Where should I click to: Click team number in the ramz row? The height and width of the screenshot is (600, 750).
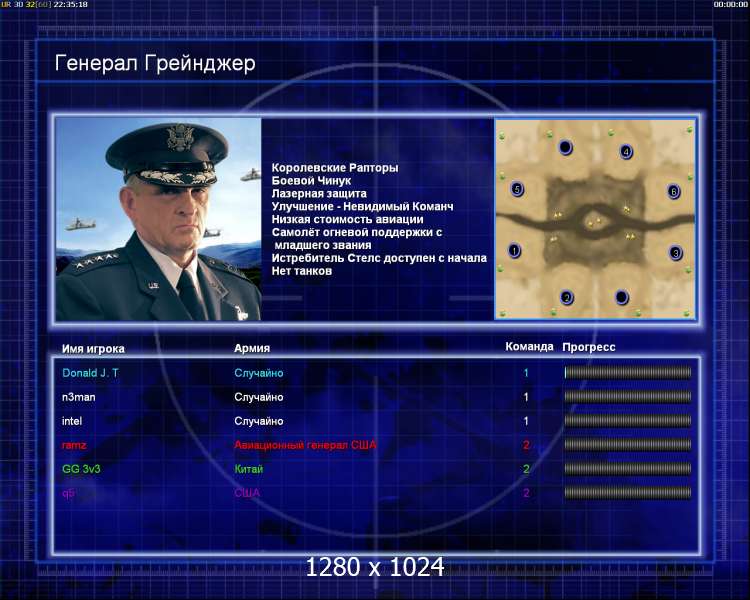pos(526,445)
